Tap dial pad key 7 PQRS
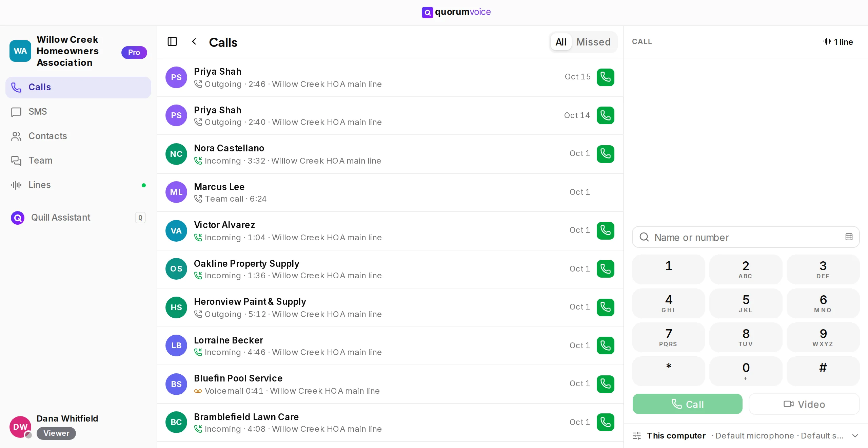This screenshot has width=868, height=448. click(x=669, y=337)
